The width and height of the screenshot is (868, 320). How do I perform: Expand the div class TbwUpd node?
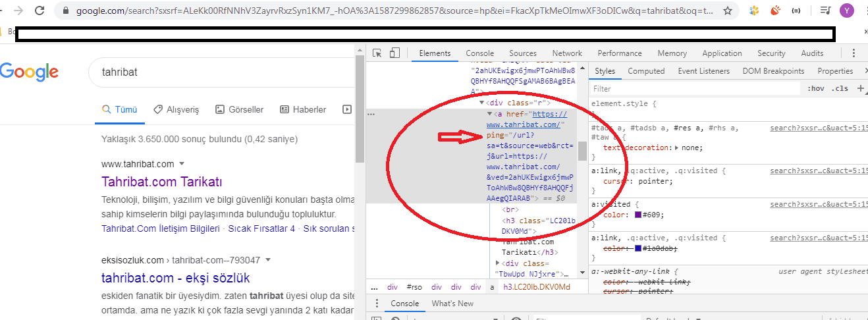[x=498, y=263]
